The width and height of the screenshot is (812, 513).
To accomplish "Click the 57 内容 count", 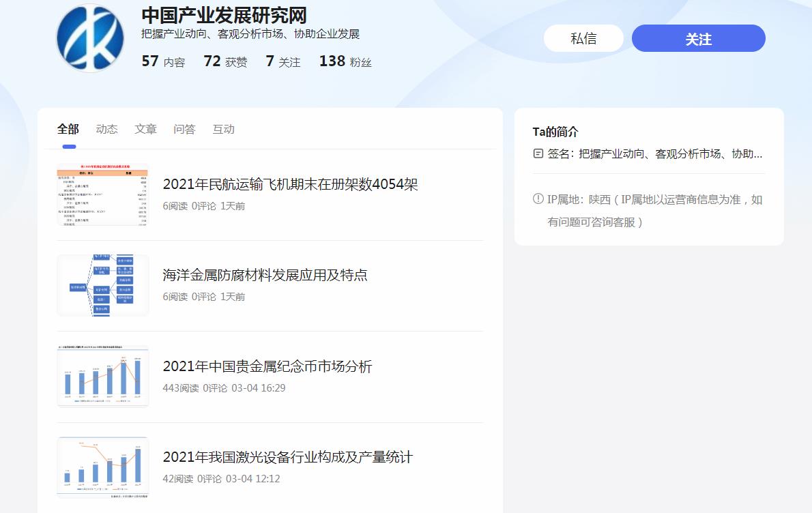I will click(x=163, y=61).
